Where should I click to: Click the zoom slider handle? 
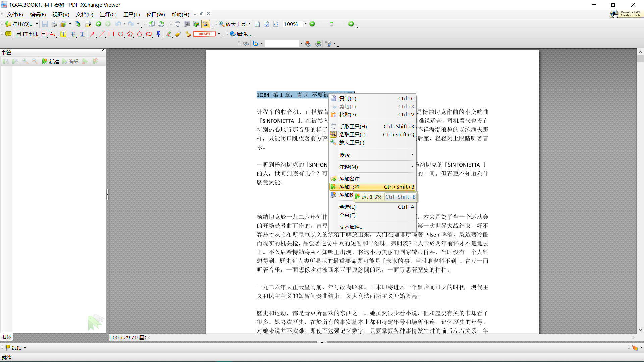[331, 24]
